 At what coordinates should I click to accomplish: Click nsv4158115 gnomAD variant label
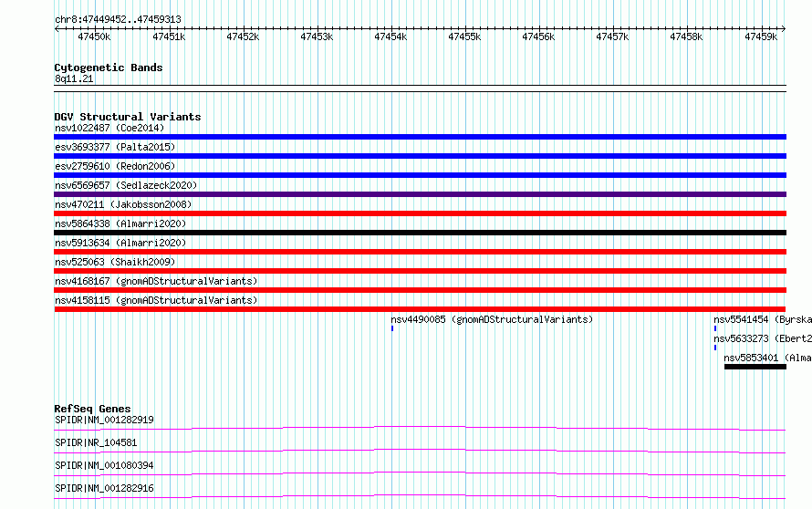coord(156,300)
